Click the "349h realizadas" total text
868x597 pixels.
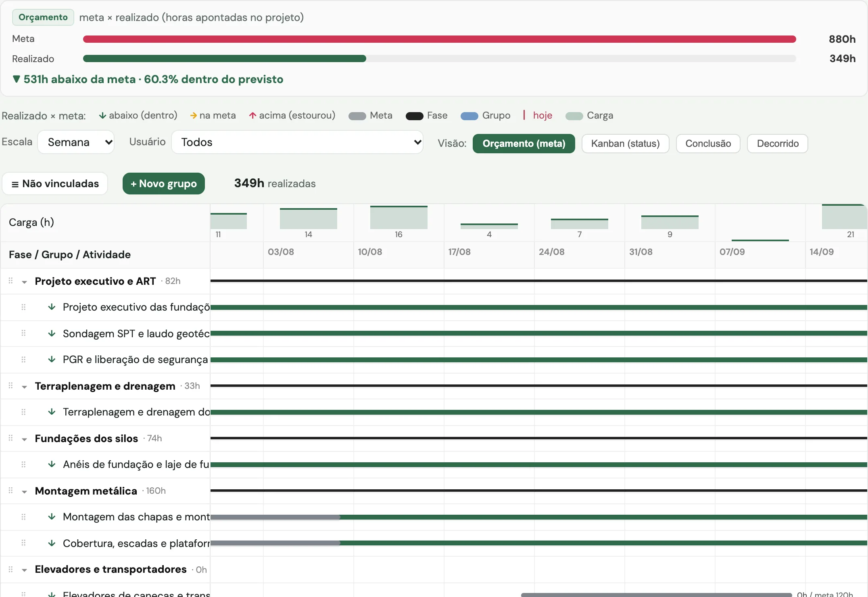point(275,183)
